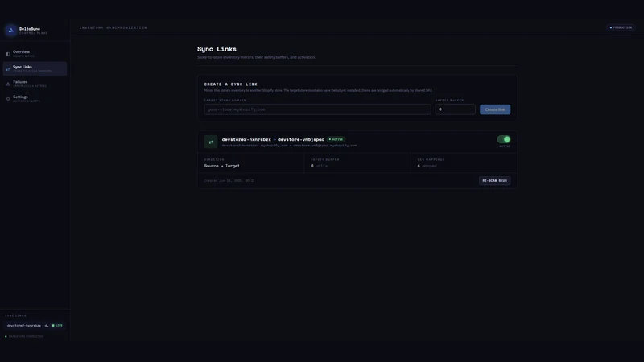Click the Create link button
644x362 pixels.
pyautogui.click(x=495, y=109)
